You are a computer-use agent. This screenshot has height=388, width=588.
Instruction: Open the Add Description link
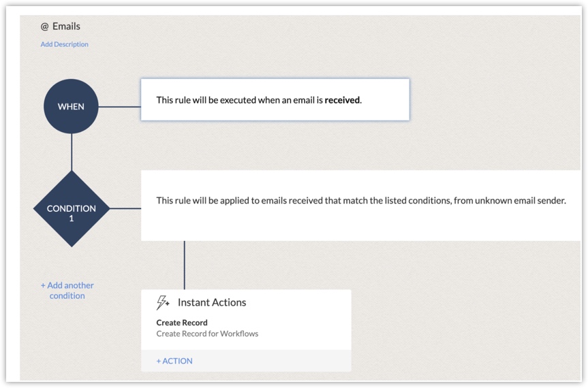[x=64, y=44]
